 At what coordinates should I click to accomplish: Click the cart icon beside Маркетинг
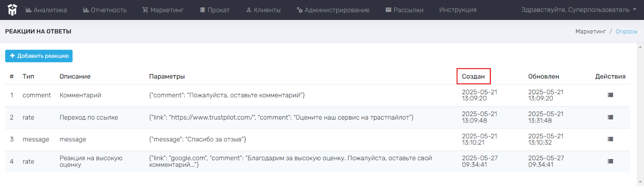(x=145, y=10)
